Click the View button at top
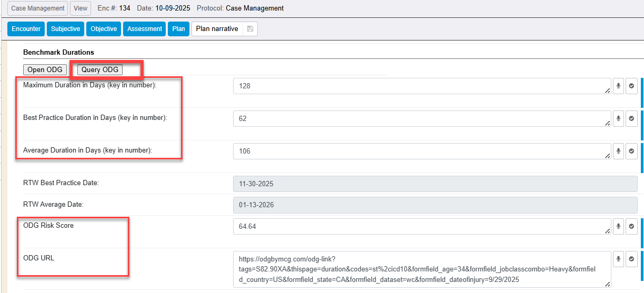The image size is (644, 293). point(80,8)
